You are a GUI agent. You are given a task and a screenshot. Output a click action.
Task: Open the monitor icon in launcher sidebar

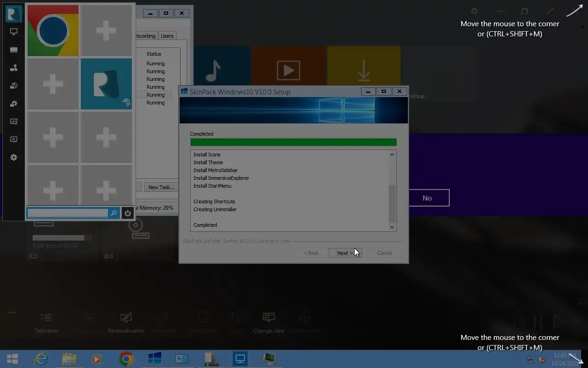click(14, 32)
